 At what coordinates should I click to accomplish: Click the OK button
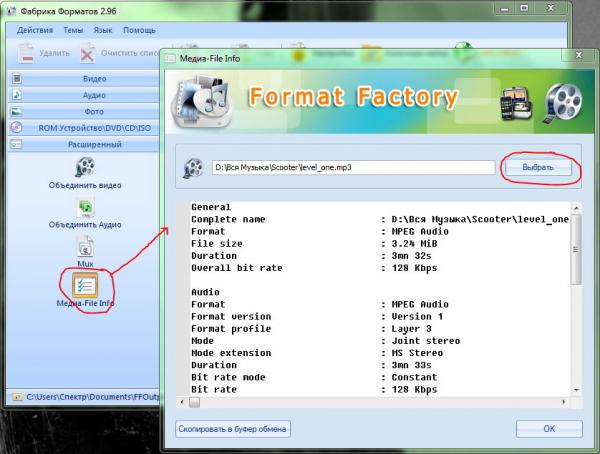tap(549, 429)
